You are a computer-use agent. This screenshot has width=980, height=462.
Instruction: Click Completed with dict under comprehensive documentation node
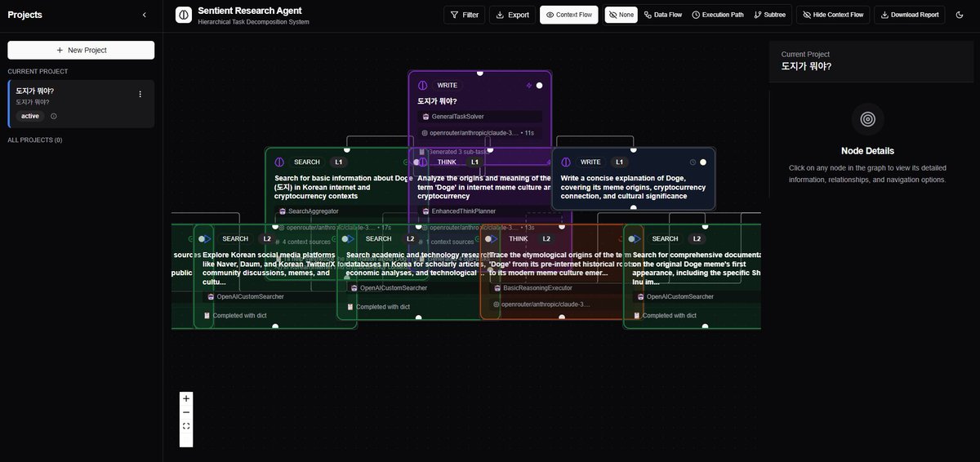pyautogui.click(x=670, y=315)
